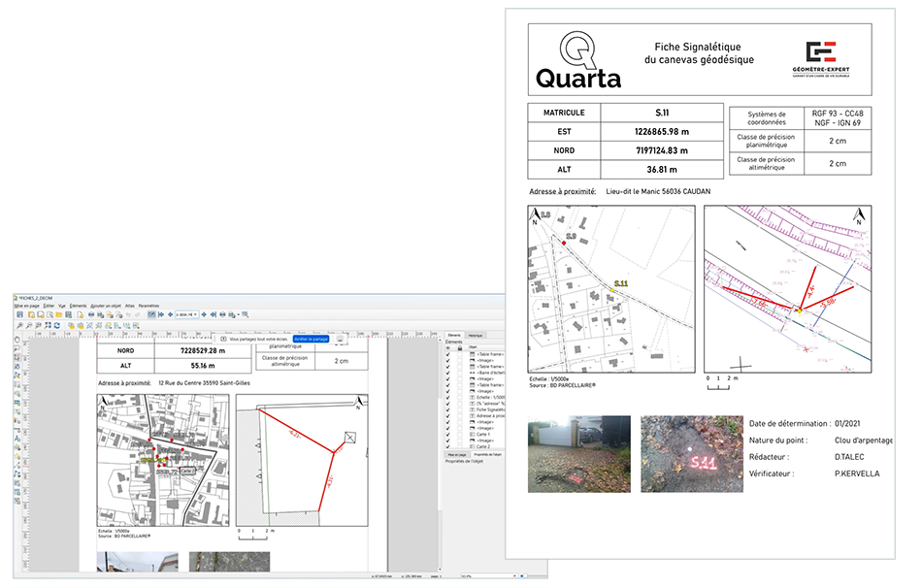Click S.11 matricule value in Quarta sheet
Viewport: 922px width, 588px height.
[662, 113]
